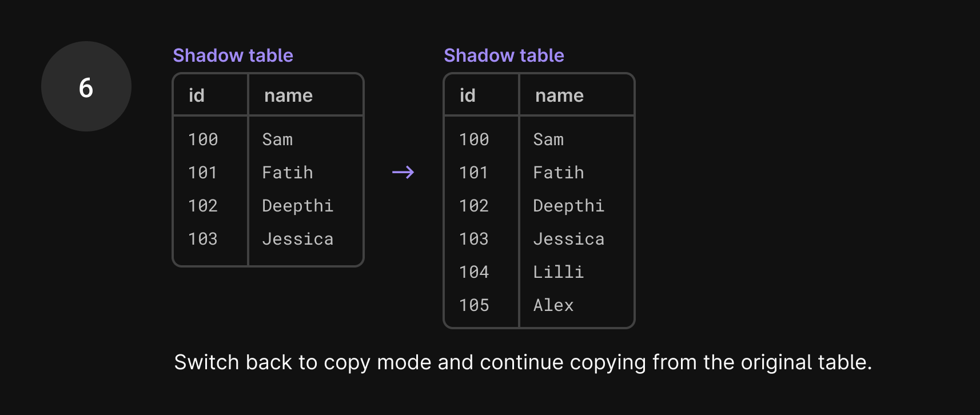The height and width of the screenshot is (415, 980).
Task: Click the right Shadow table heading
Action: (x=504, y=55)
